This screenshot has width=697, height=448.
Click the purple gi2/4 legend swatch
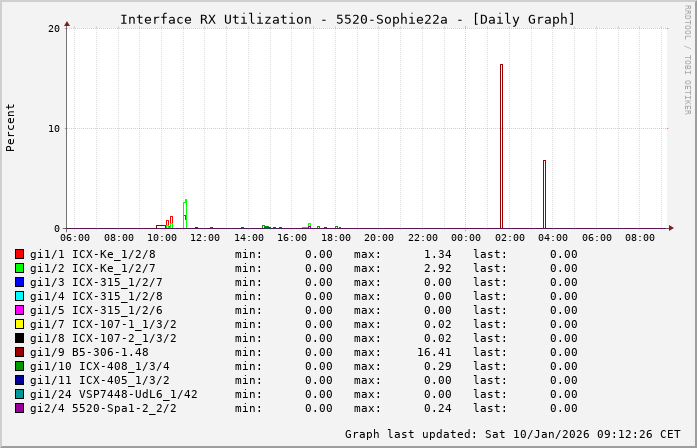[19, 408]
